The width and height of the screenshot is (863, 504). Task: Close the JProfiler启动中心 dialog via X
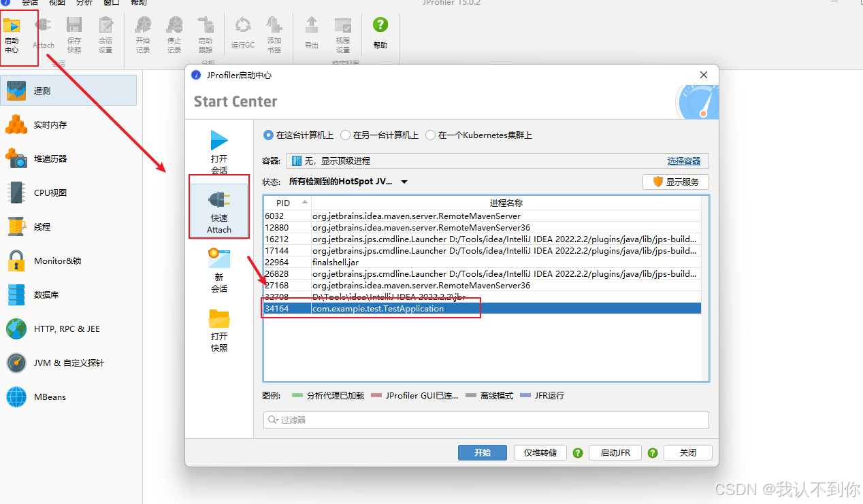pyautogui.click(x=704, y=75)
